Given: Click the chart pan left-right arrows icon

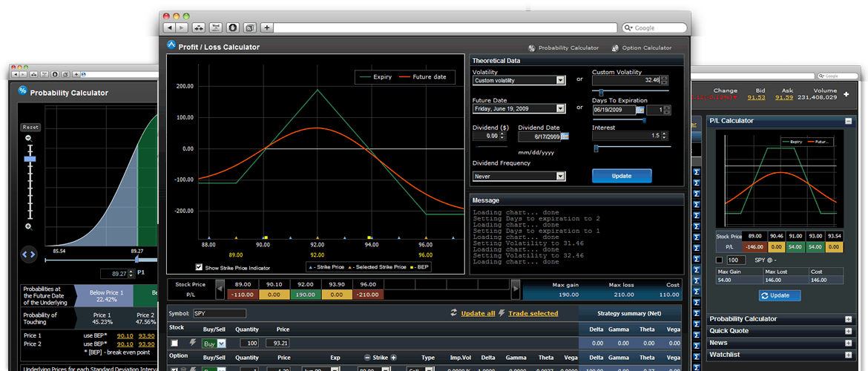Looking at the screenshot, I should 29,254.
